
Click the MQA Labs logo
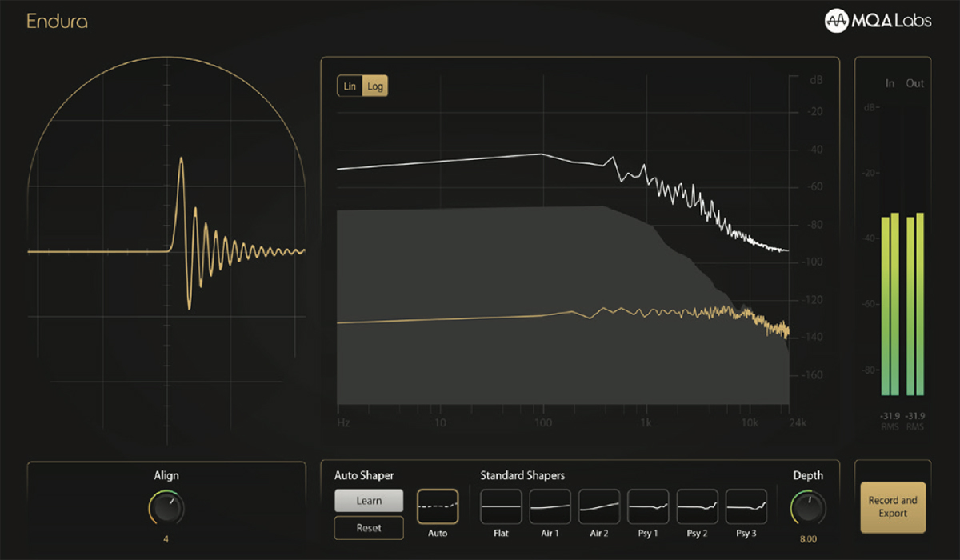878,21
